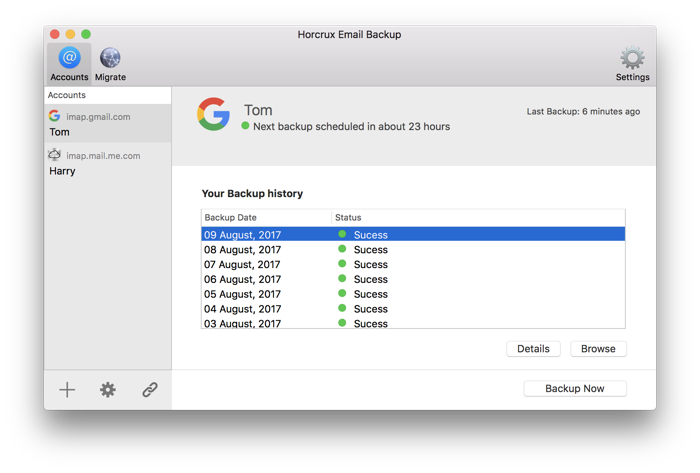
Task: Click the link chain icon in sidebar footer
Action: tap(150, 390)
